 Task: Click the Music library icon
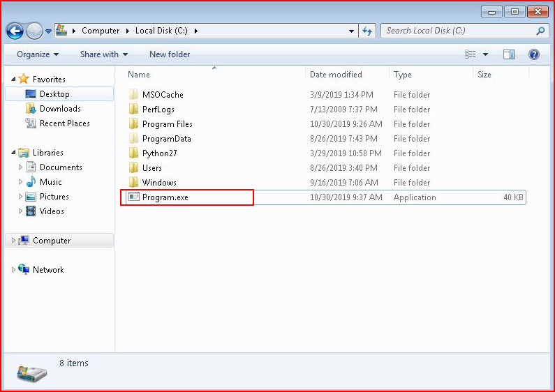pos(31,181)
